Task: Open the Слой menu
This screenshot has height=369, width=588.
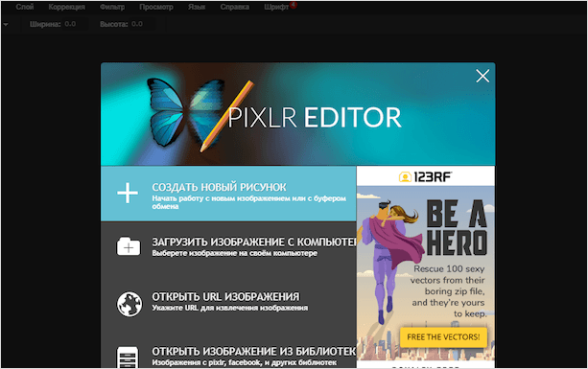Action: pyautogui.click(x=25, y=7)
